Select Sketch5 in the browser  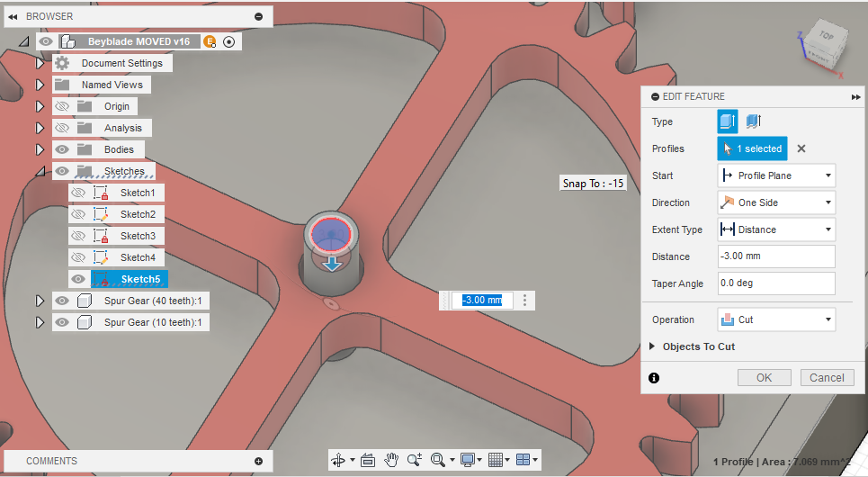click(140, 279)
